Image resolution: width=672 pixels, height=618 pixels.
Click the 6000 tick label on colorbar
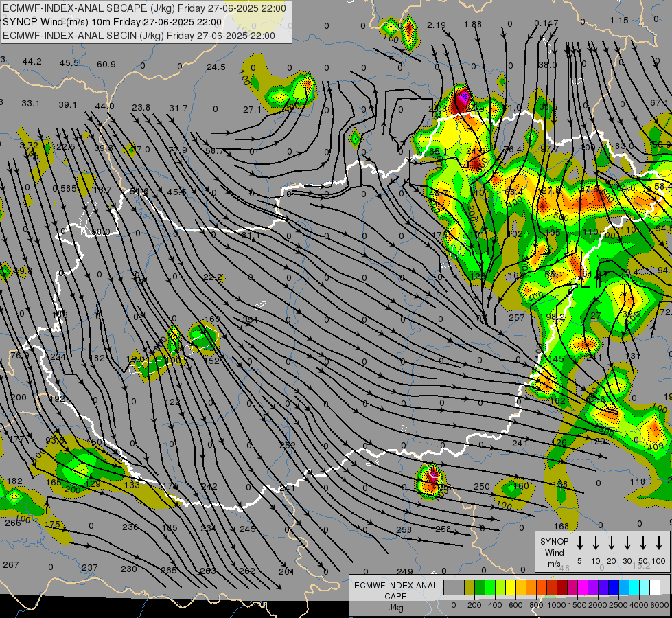pos(660,605)
